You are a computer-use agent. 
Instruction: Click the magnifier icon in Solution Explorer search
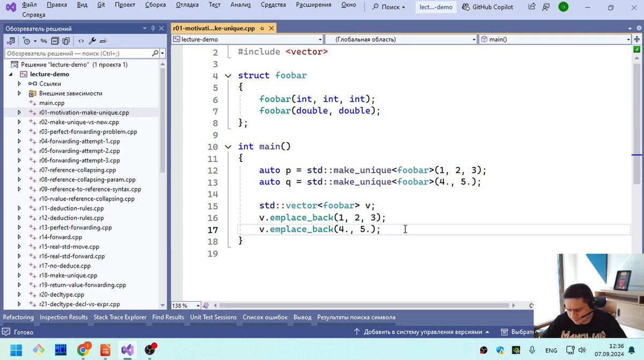(155, 53)
